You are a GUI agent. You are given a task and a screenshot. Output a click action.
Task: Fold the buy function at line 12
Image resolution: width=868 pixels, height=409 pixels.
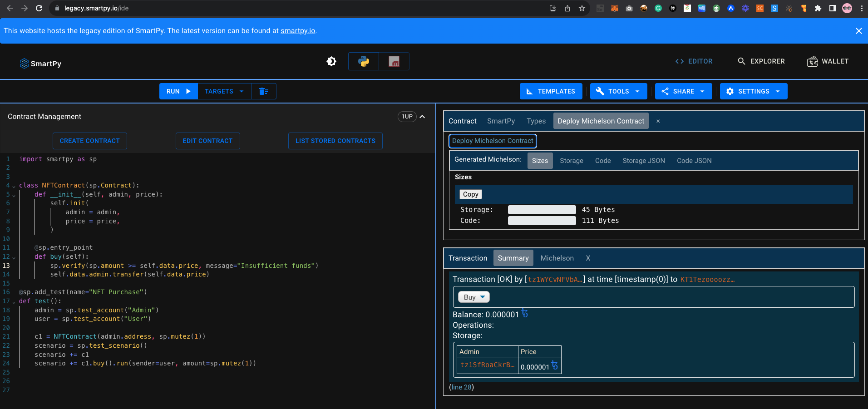[x=14, y=257]
